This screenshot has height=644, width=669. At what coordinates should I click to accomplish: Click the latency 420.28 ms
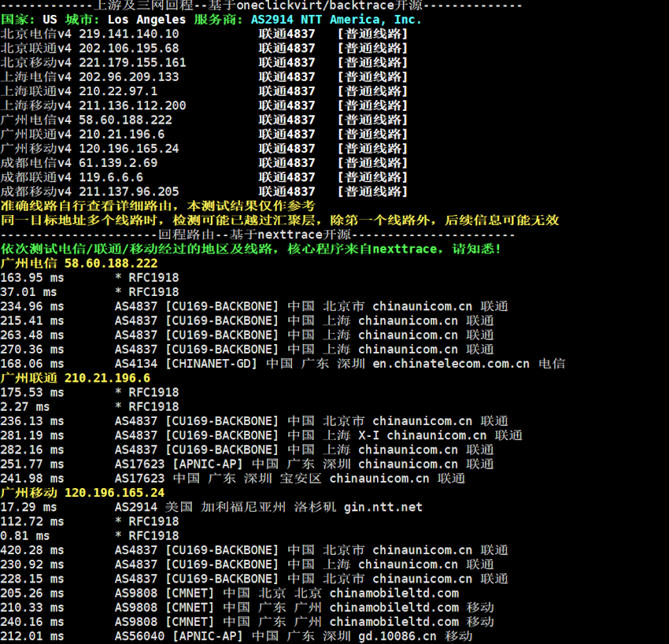[x=32, y=550]
